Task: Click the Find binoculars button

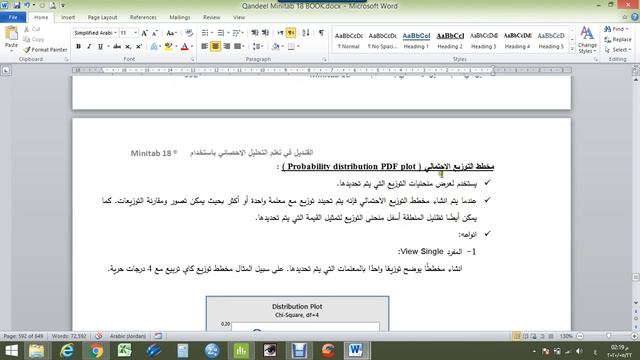Action: pyautogui.click(x=615, y=29)
